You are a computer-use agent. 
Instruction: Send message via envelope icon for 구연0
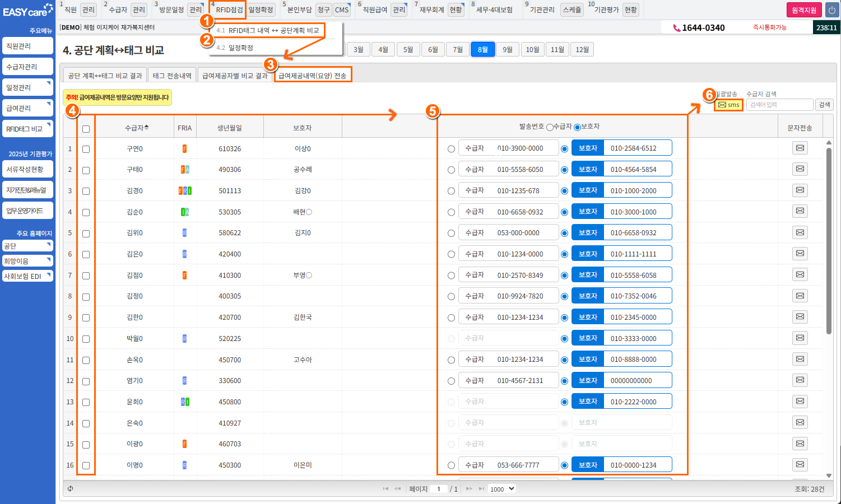coord(800,148)
